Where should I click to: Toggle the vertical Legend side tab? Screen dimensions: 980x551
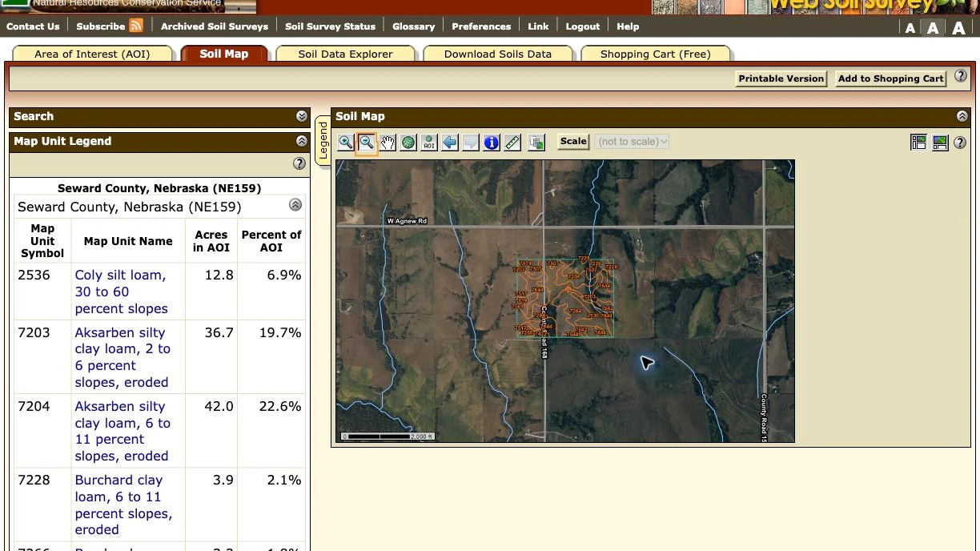[x=323, y=141]
